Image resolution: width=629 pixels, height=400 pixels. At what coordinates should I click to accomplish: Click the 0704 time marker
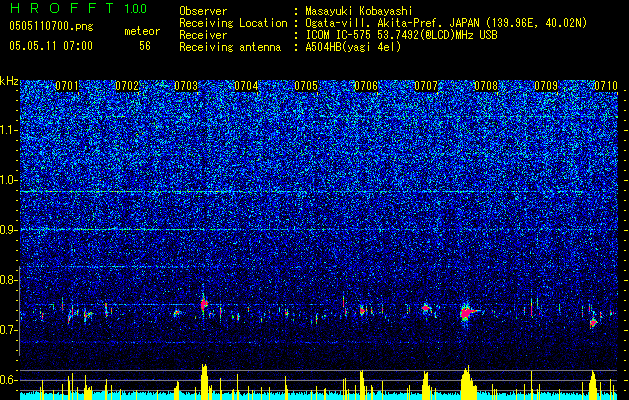tap(246, 86)
